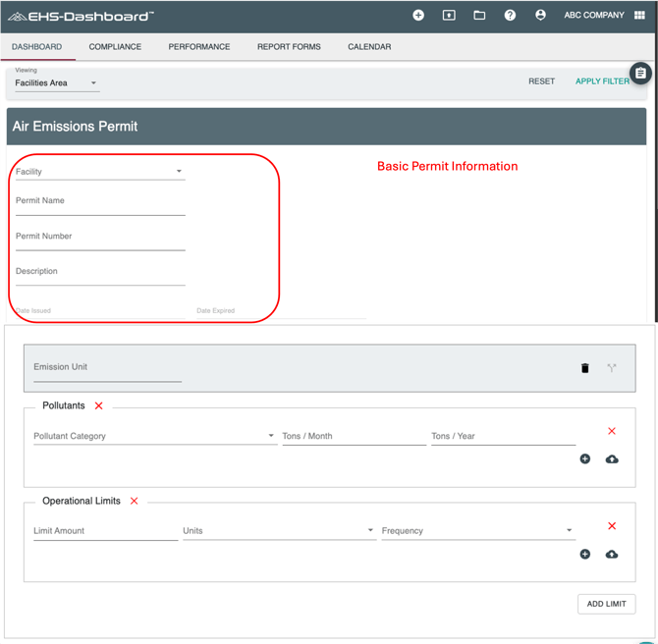The width and height of the screenshot is (658, 644).
Task: Switch to the COMPLIANCE tab
Action: (x=115, y=47)
